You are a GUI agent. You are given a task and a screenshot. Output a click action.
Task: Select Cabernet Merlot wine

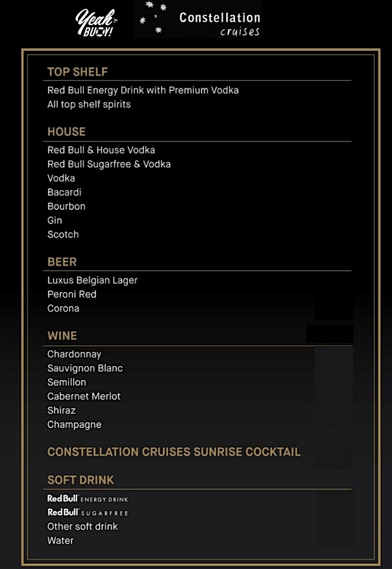[x=84, y=396]
